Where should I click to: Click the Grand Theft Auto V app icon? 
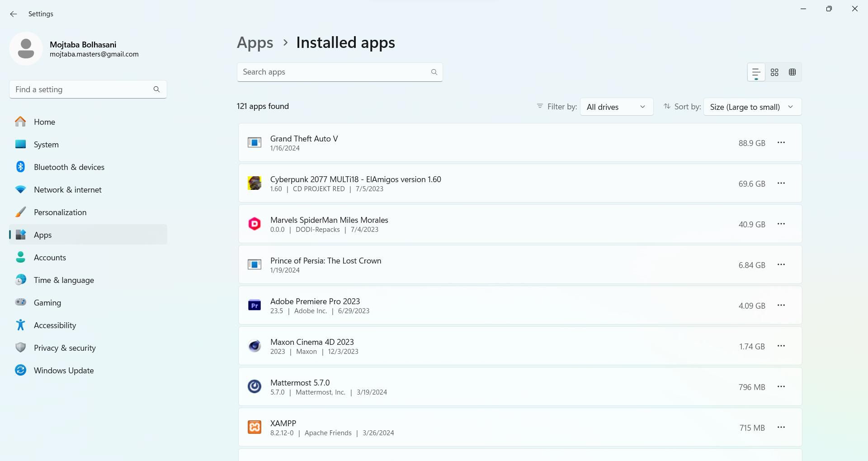pyautogui.click(x=255, y=143)
